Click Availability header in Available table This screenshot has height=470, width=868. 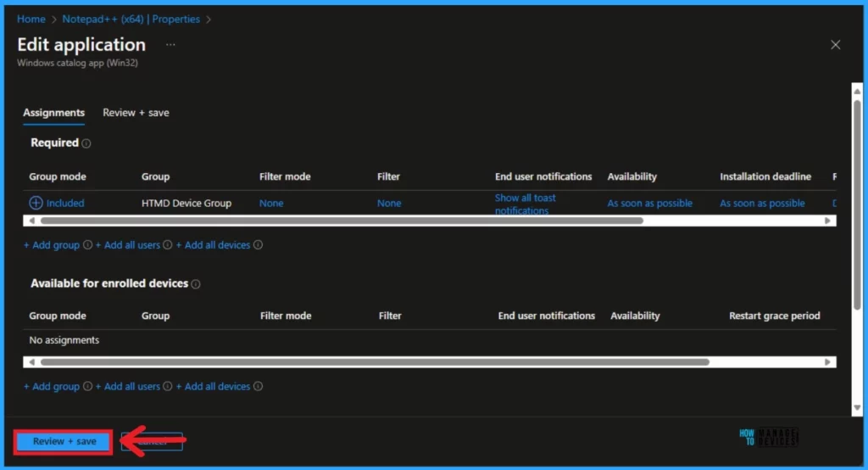(635, 316)
